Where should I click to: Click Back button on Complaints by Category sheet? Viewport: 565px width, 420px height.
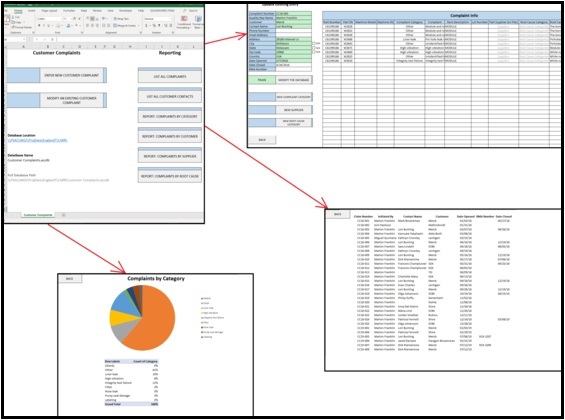point(70,279)
